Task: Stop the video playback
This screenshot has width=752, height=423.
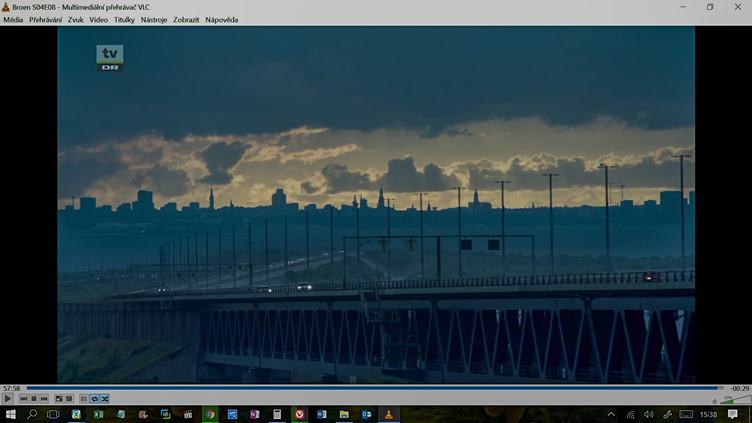Action: click(x=34, y=399)
